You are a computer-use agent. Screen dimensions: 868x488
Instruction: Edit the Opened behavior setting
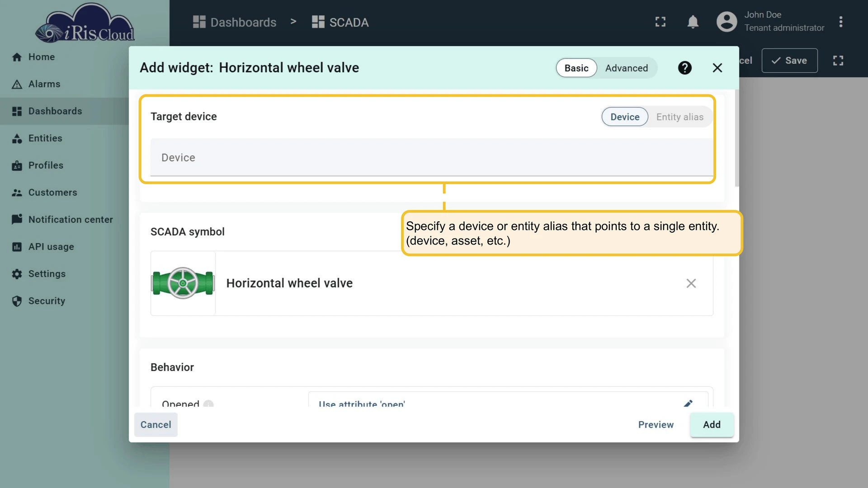click(688, 403)
